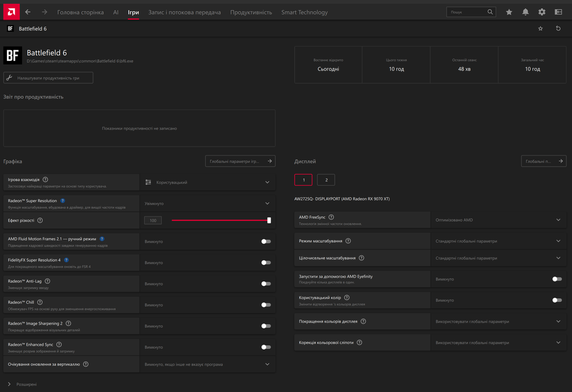Click the AMD logo home icon
This screenshot has height=392, width=572.
11,12
